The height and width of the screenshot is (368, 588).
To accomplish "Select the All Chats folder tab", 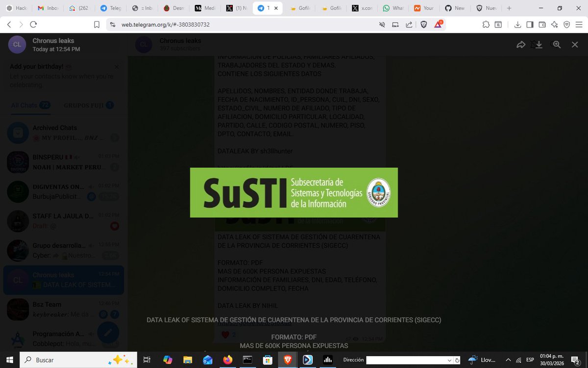I will [x=30, y=105].
